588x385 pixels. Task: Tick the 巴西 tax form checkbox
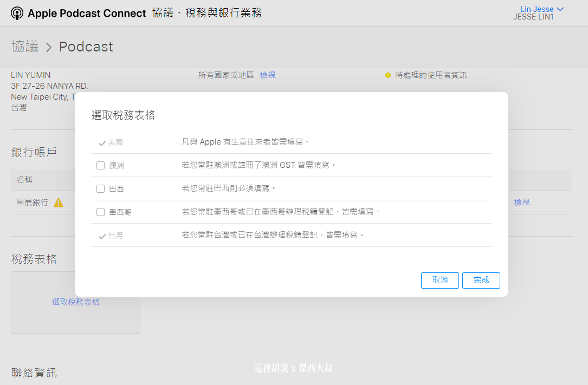(100, 189)
